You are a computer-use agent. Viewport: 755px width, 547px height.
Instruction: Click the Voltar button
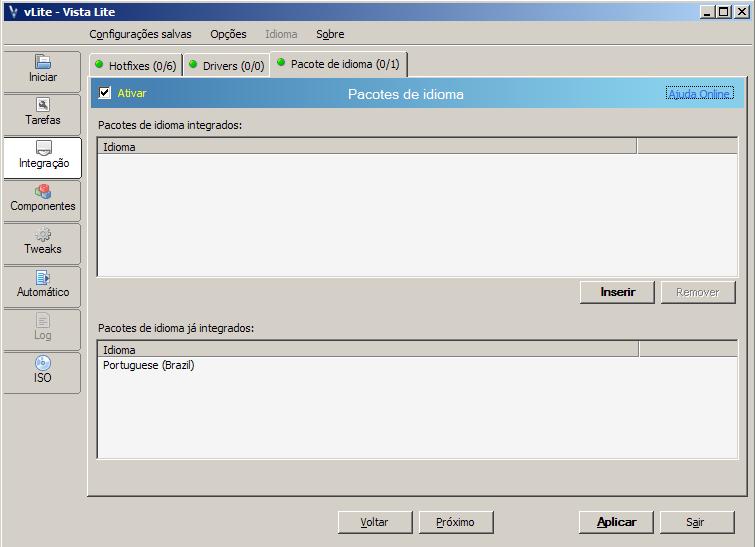tap(375, 522)
